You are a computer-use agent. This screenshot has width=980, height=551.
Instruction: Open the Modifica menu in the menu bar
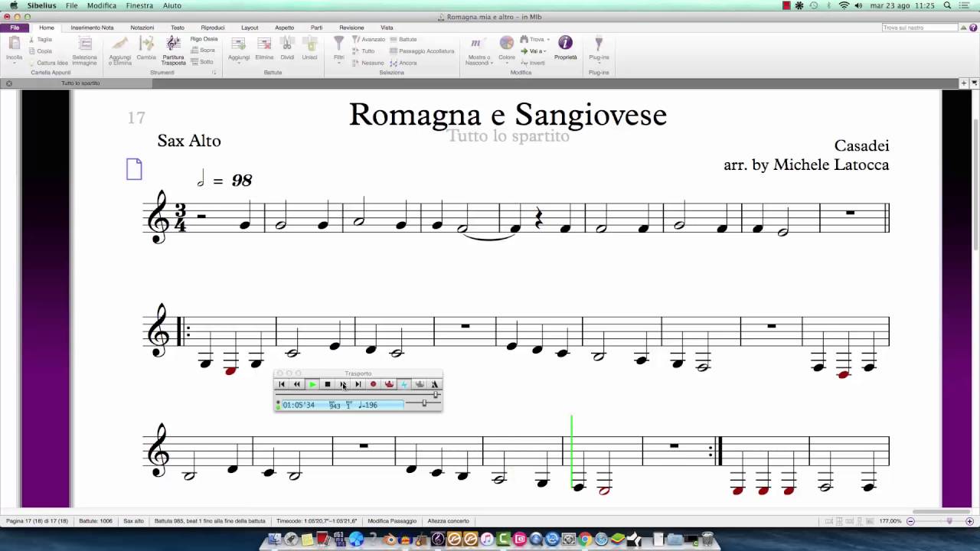point(102,5)
